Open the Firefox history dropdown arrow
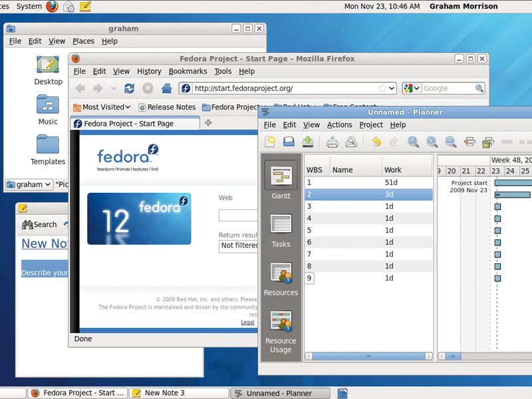 [x=114, y=88]
